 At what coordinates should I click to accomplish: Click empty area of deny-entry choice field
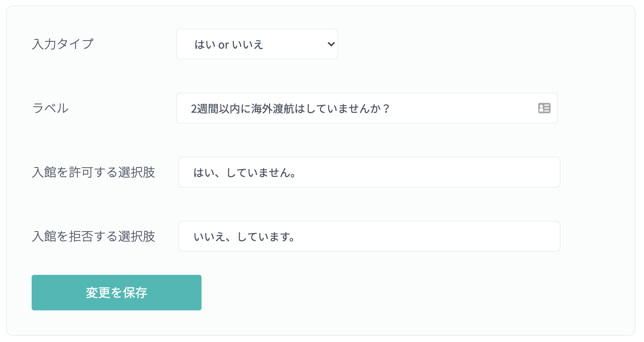(x=425, y=236)
